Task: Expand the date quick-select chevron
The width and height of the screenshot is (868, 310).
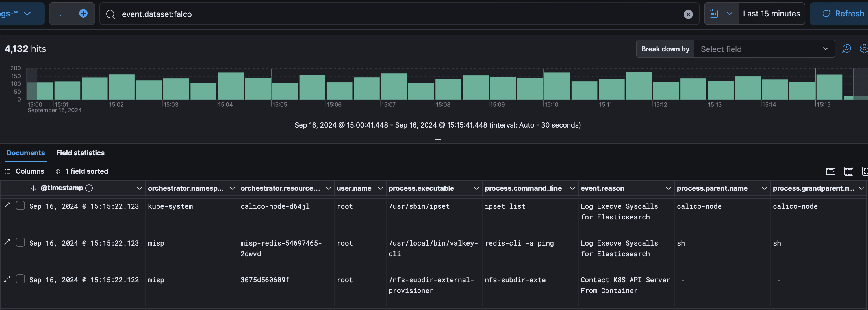Action: pos(729,14)
